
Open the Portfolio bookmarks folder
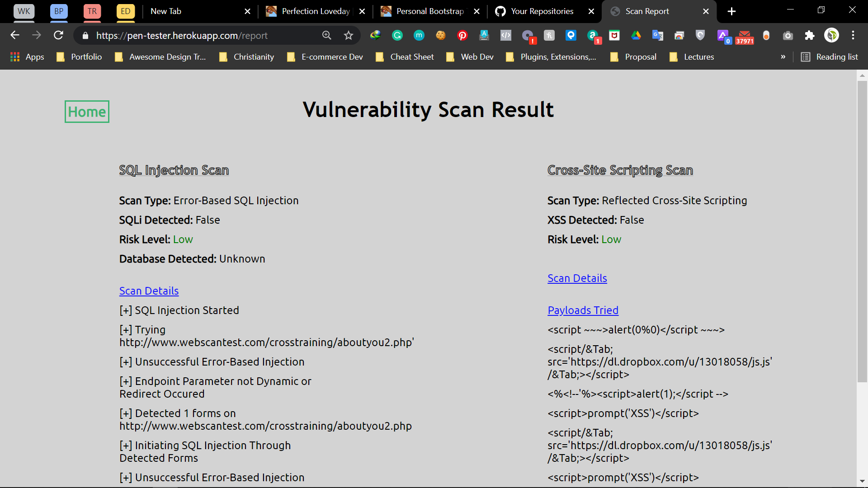point(79,57)
